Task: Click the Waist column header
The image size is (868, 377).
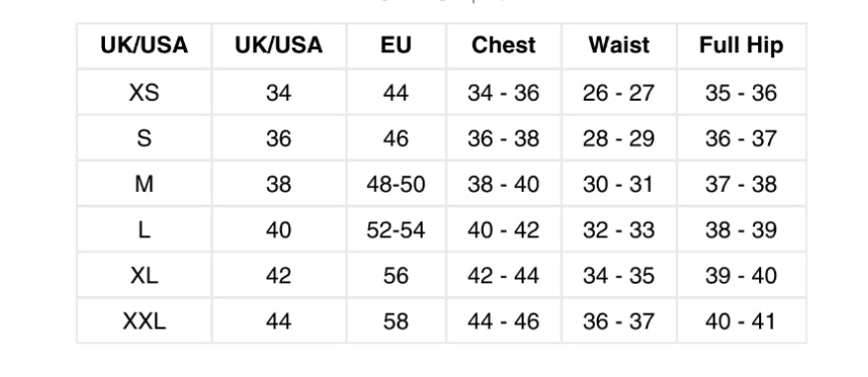Action: (619, 46)
